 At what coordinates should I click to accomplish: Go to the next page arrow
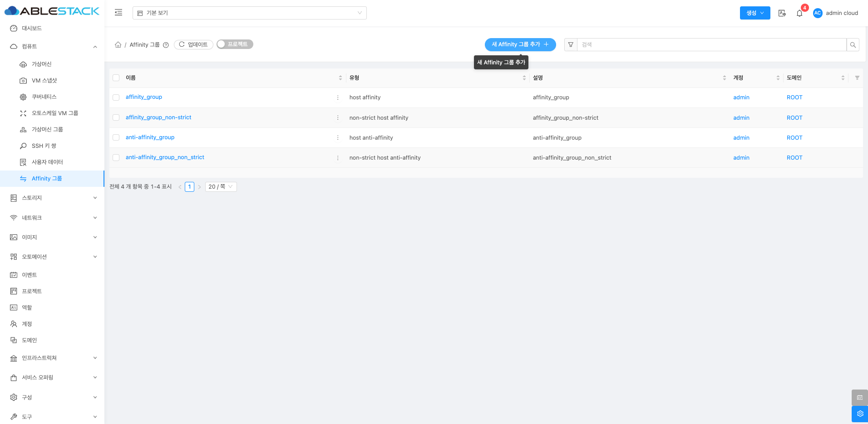click(x=199, y=187)
